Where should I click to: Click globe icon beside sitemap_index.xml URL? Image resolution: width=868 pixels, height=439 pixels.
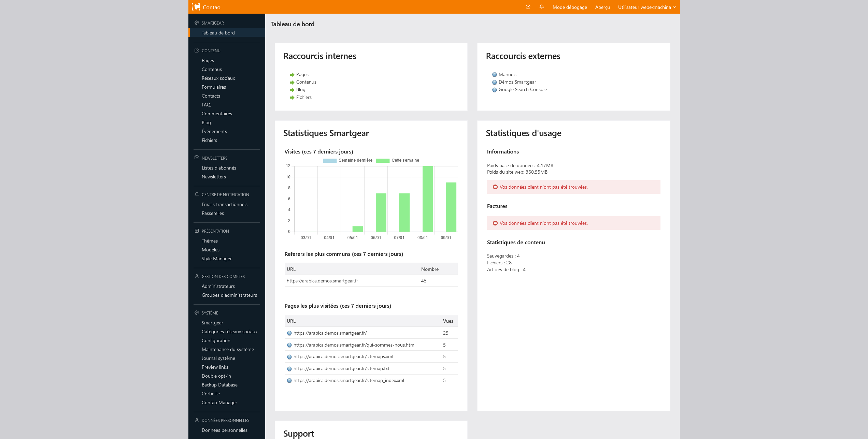click(289, 381)
